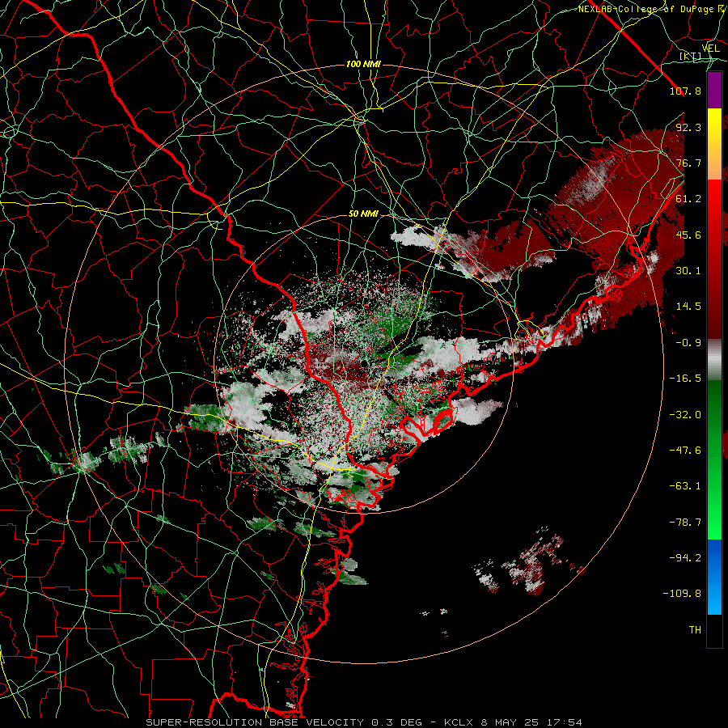Click the 45.6 velocity scale value
728x728 pixels.
click(688, 235)
